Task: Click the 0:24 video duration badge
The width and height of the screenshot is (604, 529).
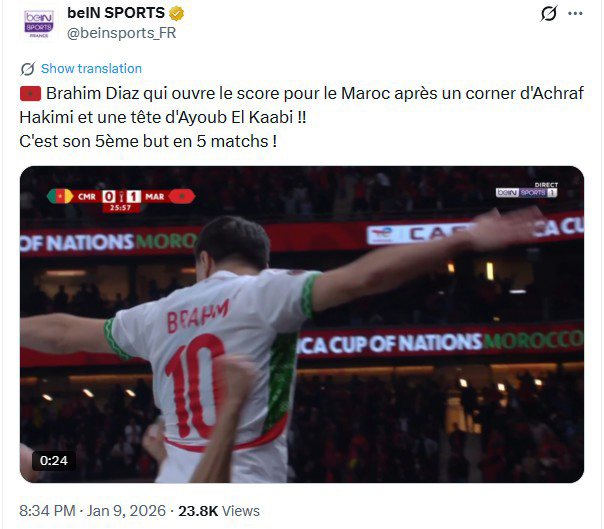Action: coord(54,460)
